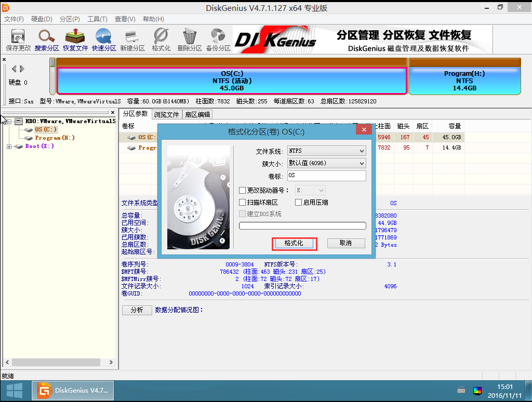Click the New Partition (新建分区) icon

pos(132,39)
